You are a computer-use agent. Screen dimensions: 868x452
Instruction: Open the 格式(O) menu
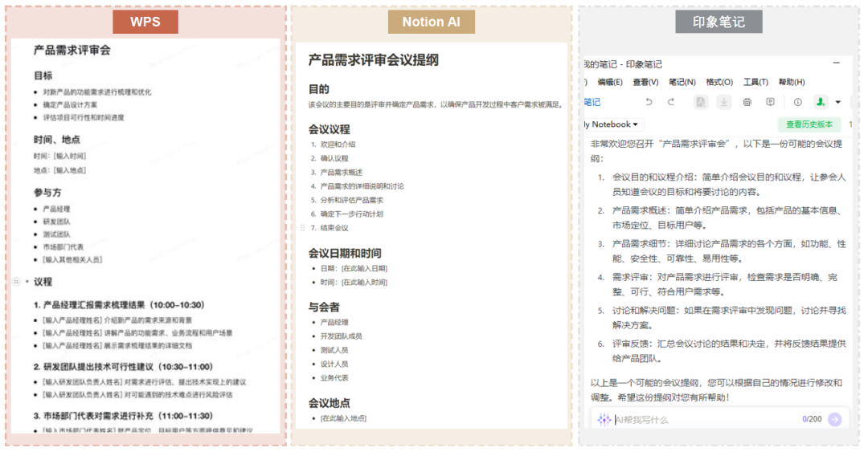(x=719, y=82)
